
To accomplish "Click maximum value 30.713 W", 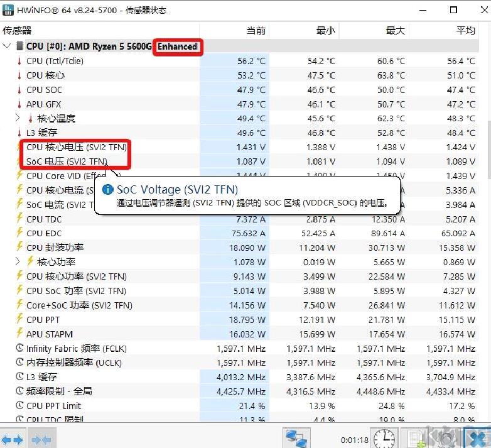I will click(387, 248).
